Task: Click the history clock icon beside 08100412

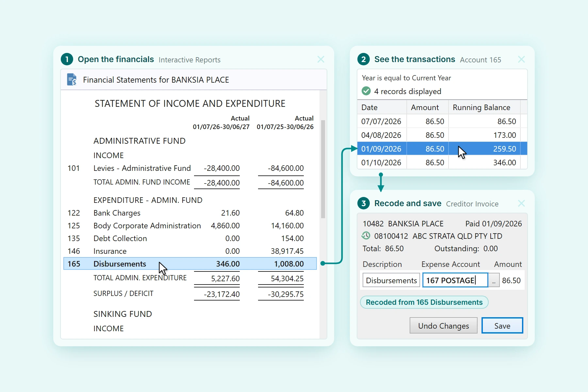Action: pyautogui.click(x=366, y=236)
